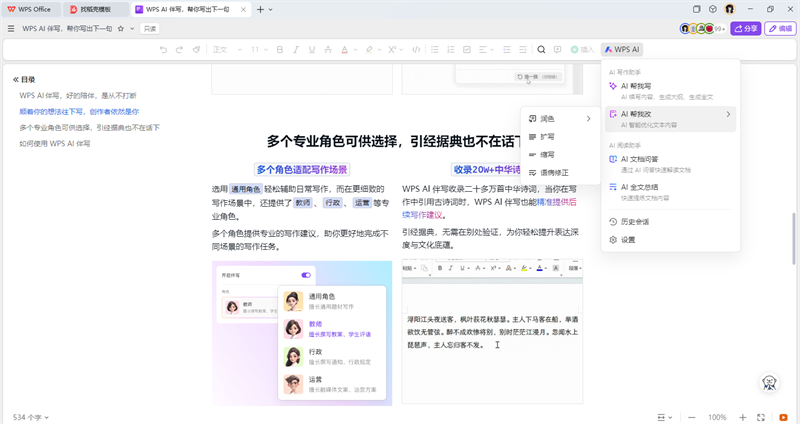Open the page layout dropdown in status bar
Screen dimensions: 800x424
click(x=665, y=417)
